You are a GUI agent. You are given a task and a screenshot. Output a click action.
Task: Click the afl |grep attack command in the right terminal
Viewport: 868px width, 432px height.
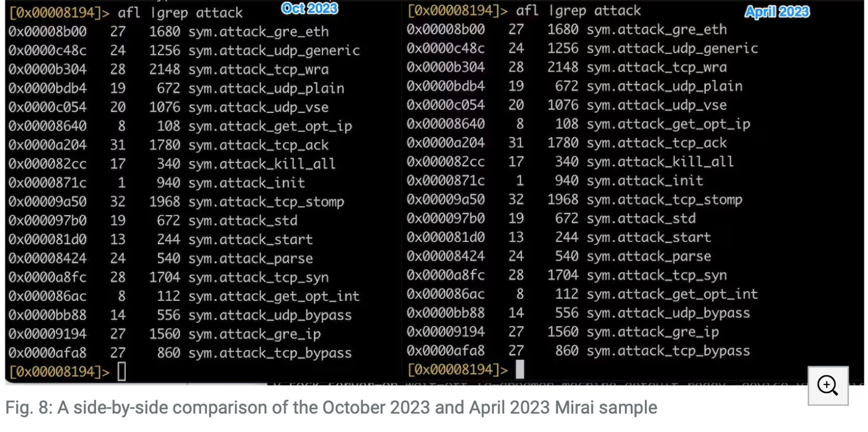(x=578, y=10)
